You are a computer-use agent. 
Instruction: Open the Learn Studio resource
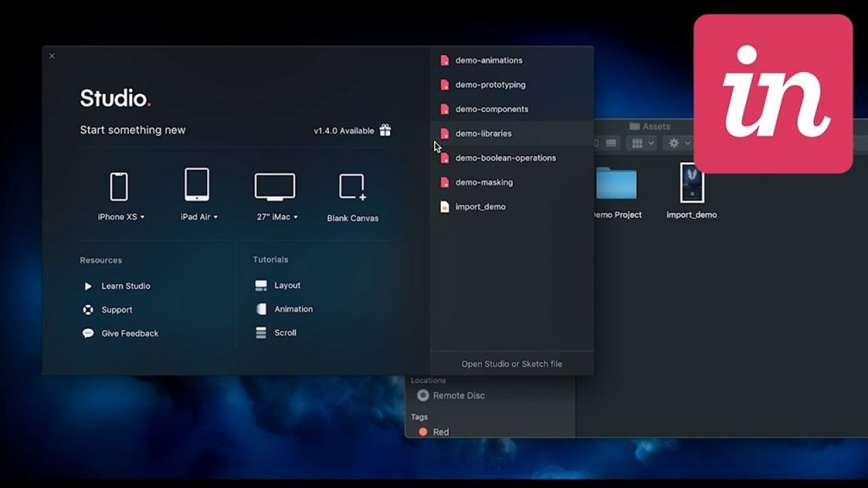(125, 286)
